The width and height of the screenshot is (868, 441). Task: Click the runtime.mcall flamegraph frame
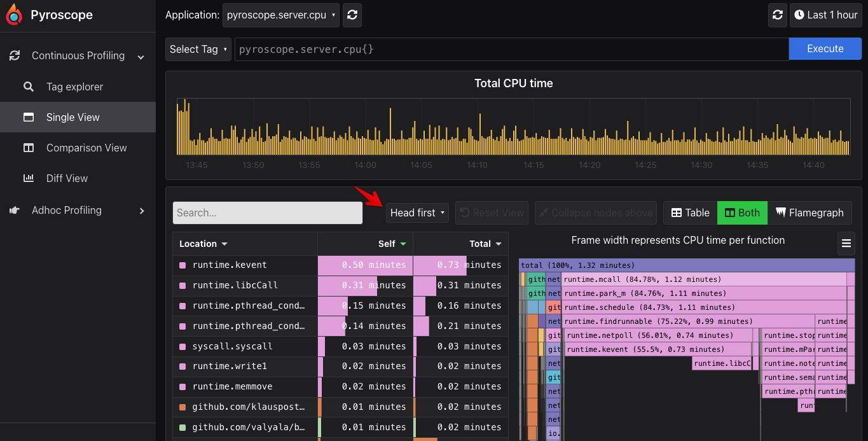[705, 279]
